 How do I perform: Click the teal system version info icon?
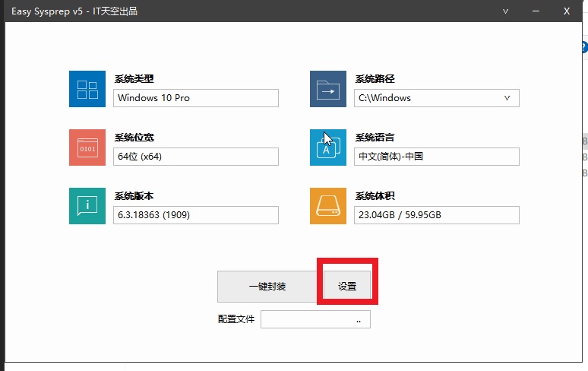(87, 205)
